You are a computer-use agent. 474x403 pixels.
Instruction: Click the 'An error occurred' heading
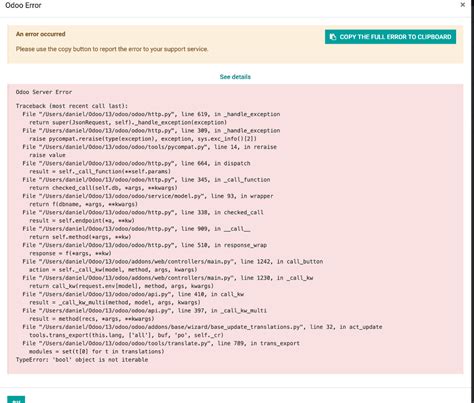point(41,34)
